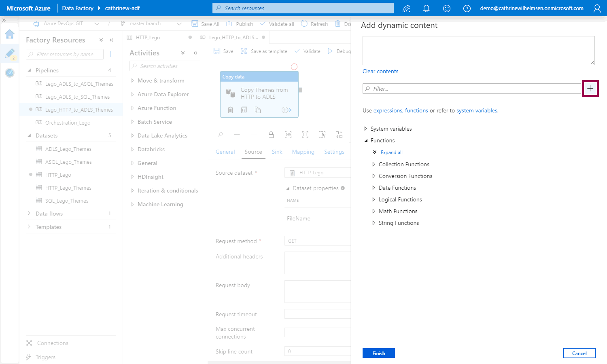Click the plus icon beside Filter field
Image resolution: width=607 pixels, height=364 pixels.
point(590,89)
